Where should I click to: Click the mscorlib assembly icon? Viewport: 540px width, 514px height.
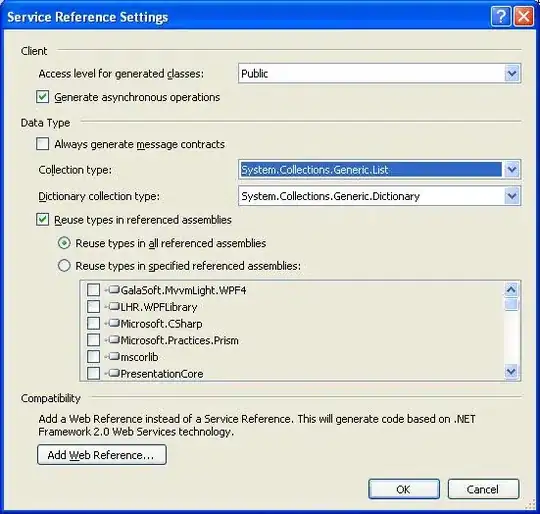click(114, 356)
